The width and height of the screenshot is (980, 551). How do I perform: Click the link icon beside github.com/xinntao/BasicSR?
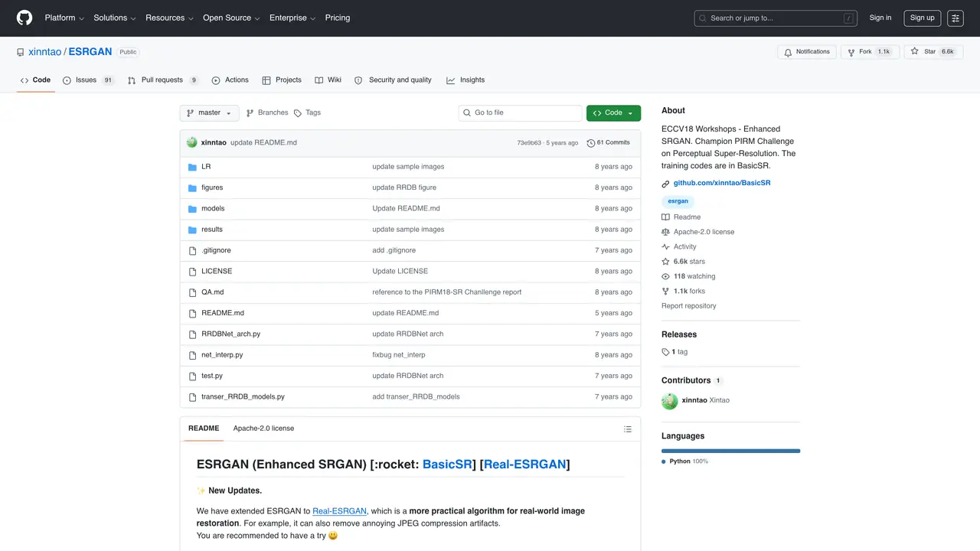coord(666,184)
